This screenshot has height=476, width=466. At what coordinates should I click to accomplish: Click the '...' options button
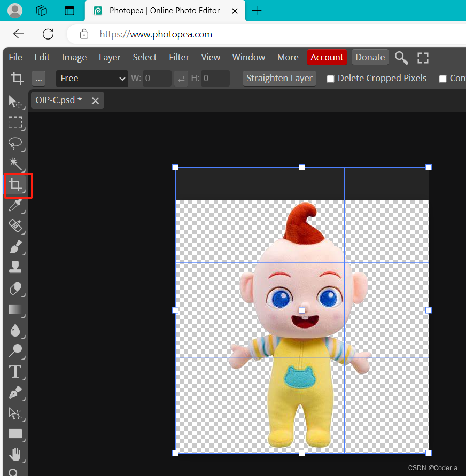tap(38, 79)
